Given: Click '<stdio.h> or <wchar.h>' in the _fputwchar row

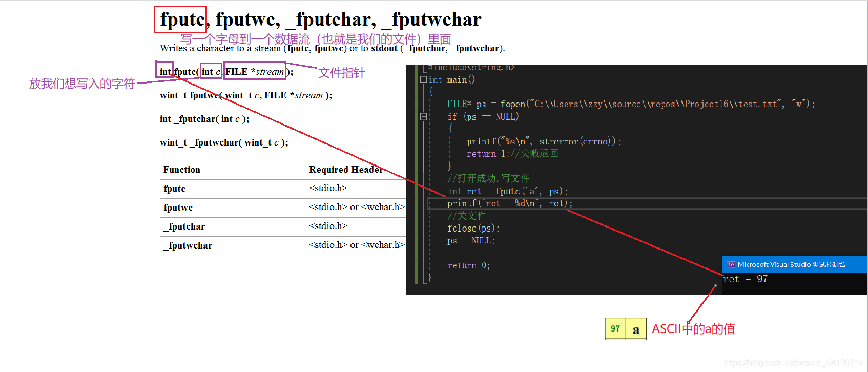Looking at the screenshot, I should 357,245.
